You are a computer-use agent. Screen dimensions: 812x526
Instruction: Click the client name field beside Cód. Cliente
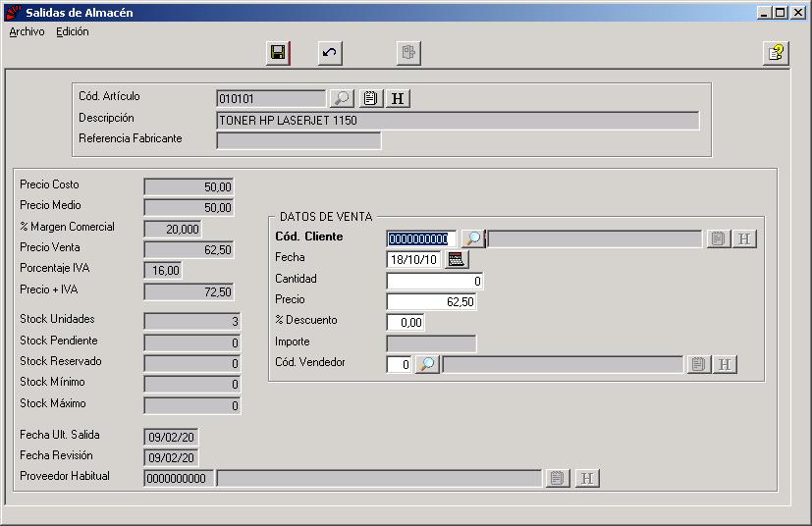594,238
